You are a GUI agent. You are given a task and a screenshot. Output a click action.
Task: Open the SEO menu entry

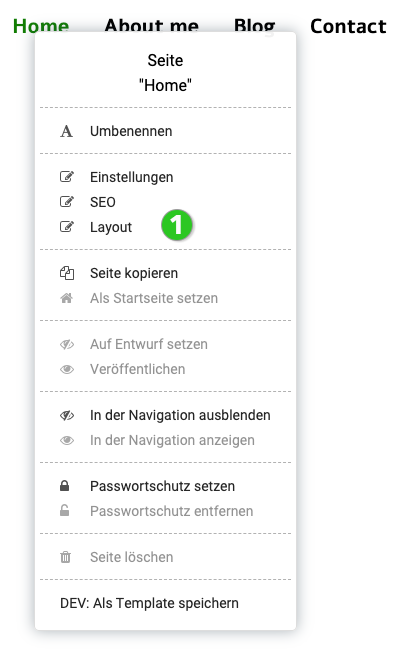pyautogui.click(x=103, y=202)
